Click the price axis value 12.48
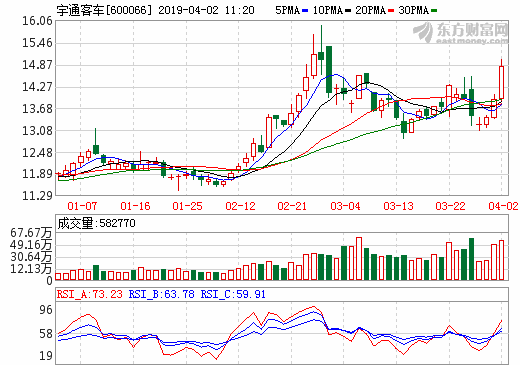Image resolution: width=520 pixels, height=365 pixels. [x=37, y=153]
